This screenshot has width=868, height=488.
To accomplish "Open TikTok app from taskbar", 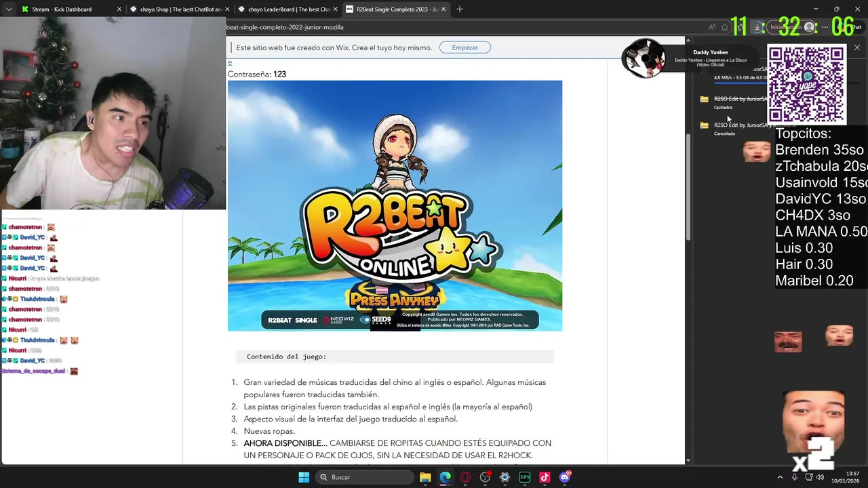I will click(545, 477).
